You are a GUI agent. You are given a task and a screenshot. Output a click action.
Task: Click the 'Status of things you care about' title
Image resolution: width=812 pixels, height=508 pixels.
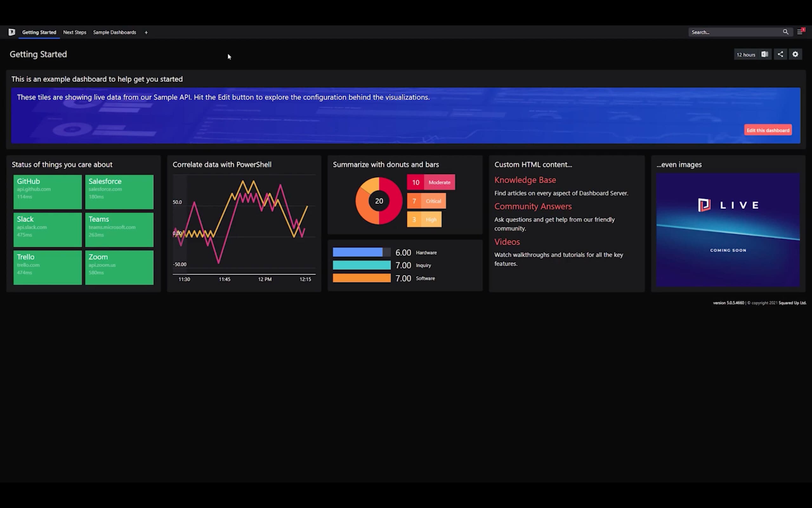[x=62, y=165]
